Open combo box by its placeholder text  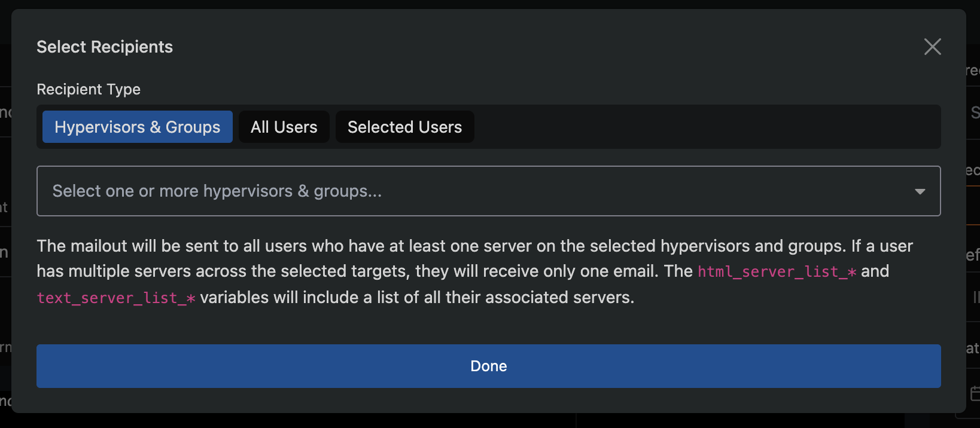217,191
